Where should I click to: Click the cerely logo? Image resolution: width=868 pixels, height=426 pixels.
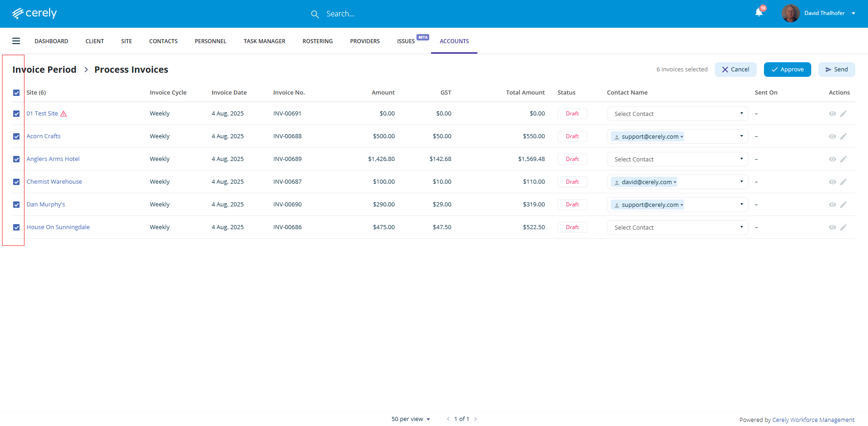pyautogui.click(x=35, y=13)
